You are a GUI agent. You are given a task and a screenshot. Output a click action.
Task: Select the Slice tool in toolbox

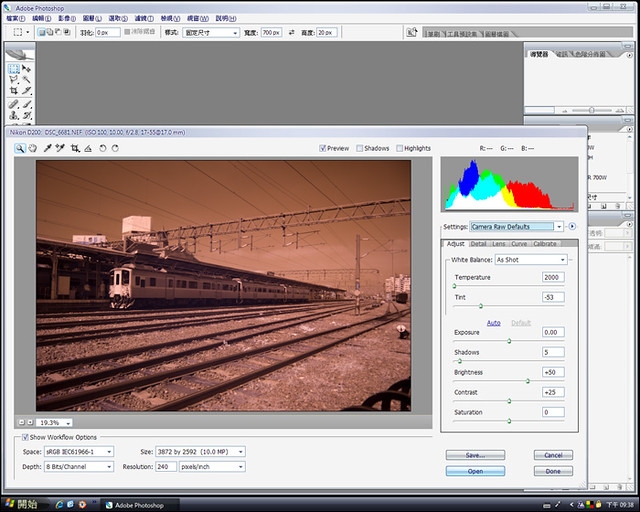coord(27,91)
